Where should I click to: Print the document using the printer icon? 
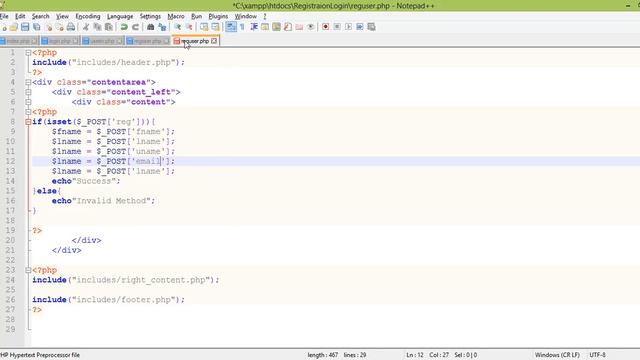[71, 27]
